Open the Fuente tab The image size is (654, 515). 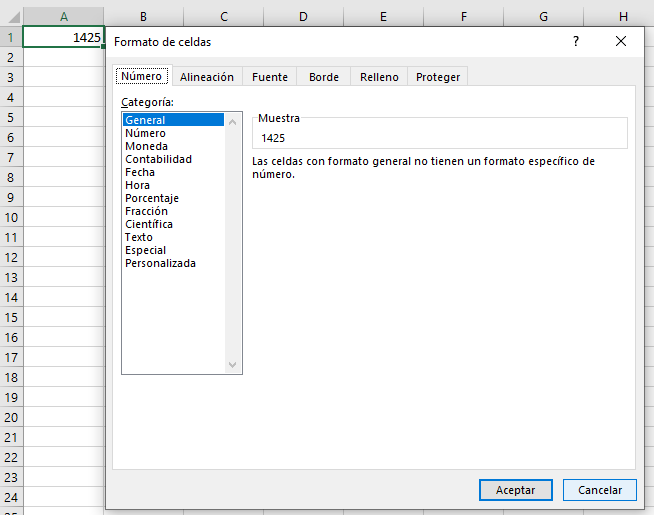tap(270, 77)
